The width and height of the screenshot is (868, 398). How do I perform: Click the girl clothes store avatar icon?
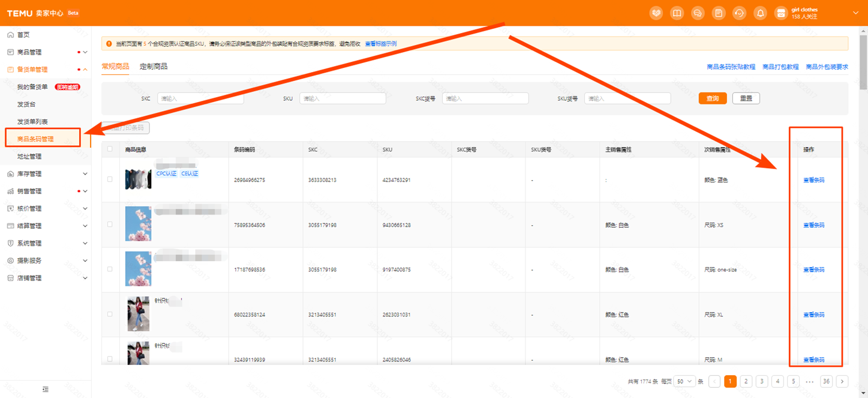tap(780, 13)
